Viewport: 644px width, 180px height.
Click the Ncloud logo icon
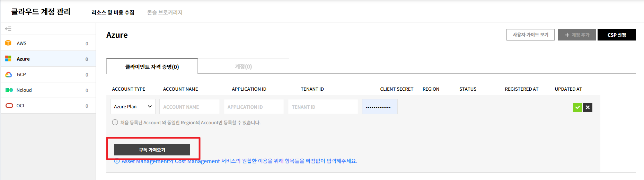9,90
